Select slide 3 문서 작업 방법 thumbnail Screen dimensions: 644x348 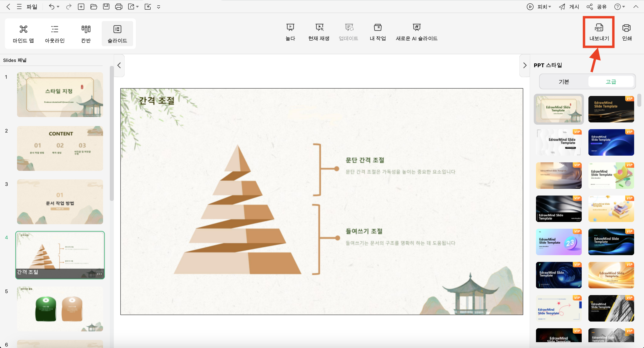[x=60, y=202]
